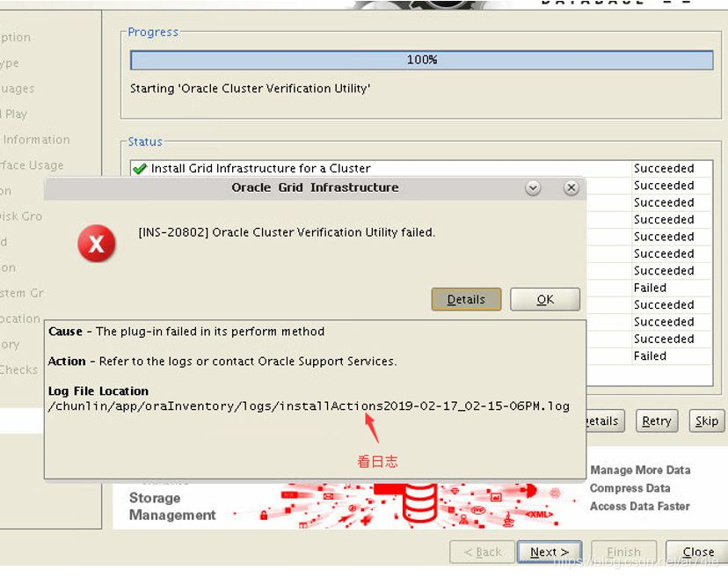Click Manage More Data banner text
The width and height of the screenshot is (728, 578).
click(x=640, y=470)
